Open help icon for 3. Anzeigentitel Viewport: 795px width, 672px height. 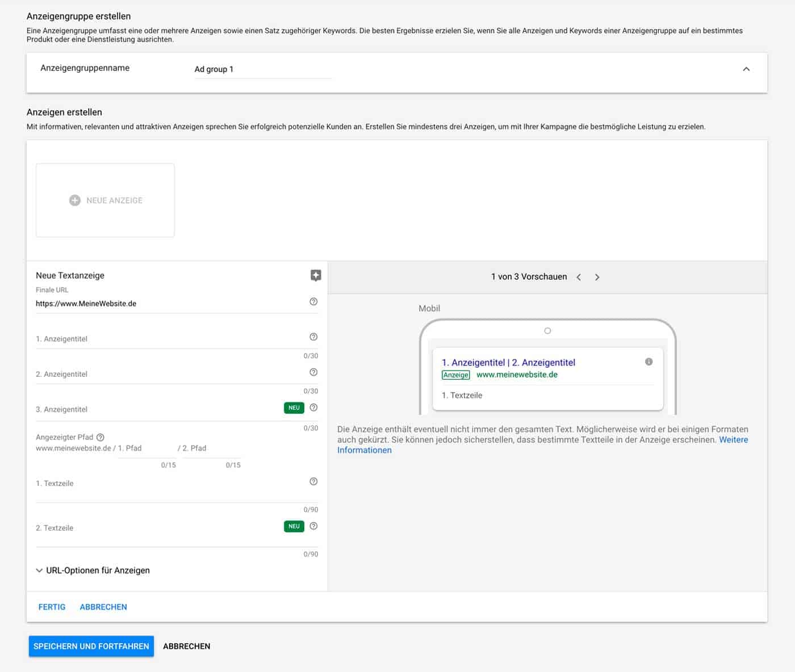click(x=313, y=408)
